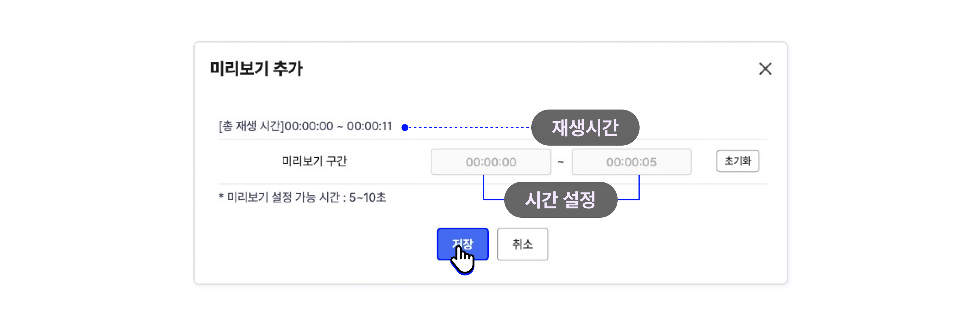The image size is (980, 326).
Task: Reset preview range with 초기화
Action: coord(738,161)
